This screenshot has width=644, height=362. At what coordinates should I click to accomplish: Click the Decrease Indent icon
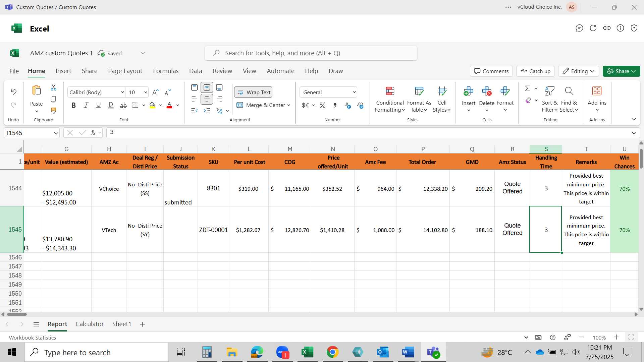click(x=194, y=111)
